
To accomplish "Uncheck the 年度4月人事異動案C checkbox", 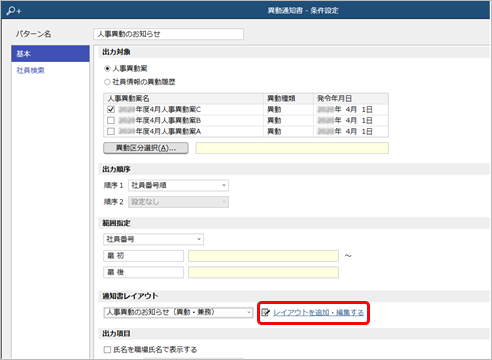I will click(111, 109).
